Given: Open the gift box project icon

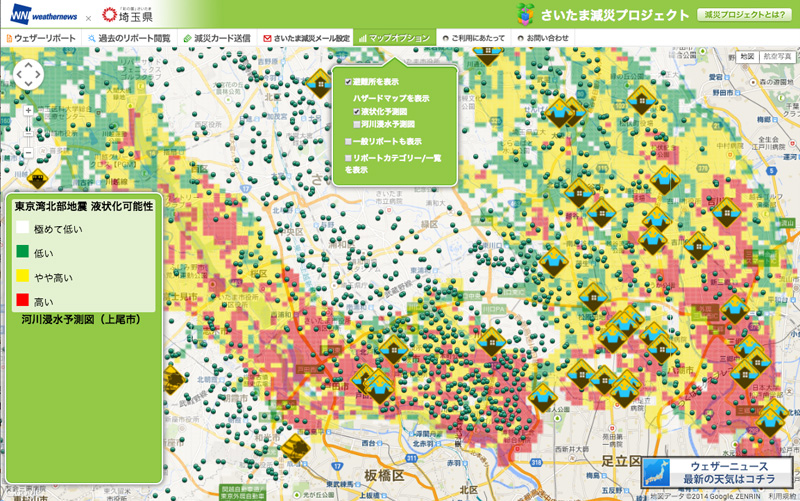Looking at the screenshot, I should point(524,14).
